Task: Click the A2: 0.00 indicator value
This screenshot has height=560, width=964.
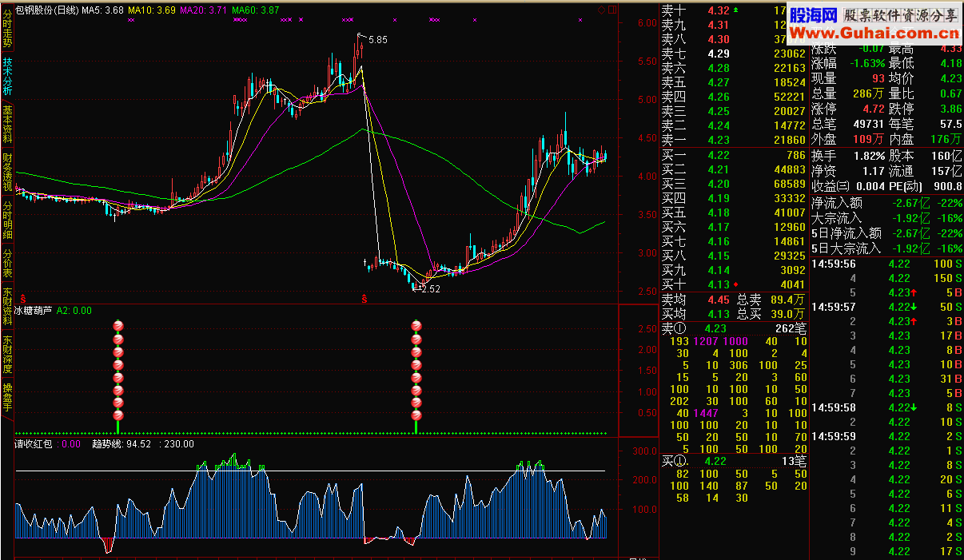Action: pos(74,311)
